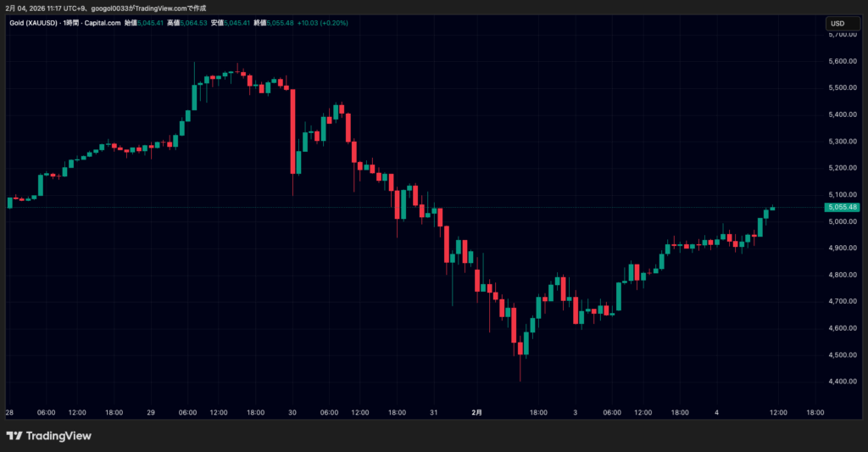Click the 終値 5,055.48 value in legend

(x=279, y=23)
